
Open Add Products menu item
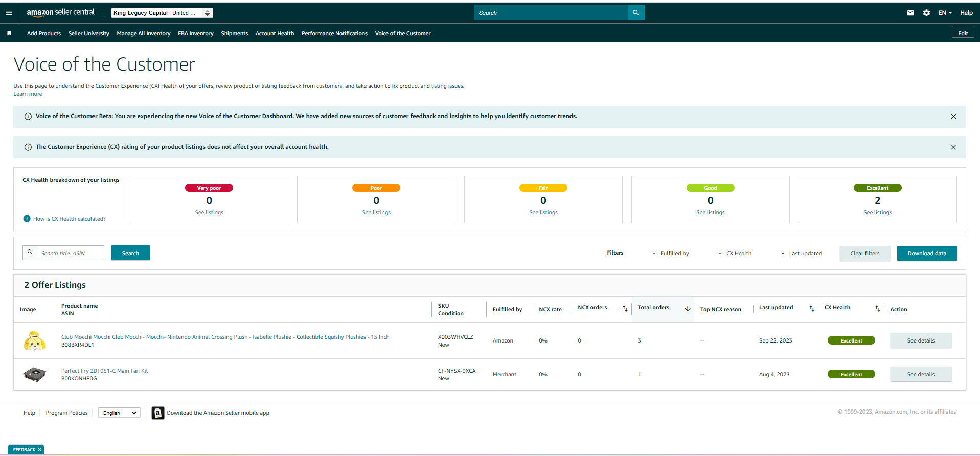pos(44,33)
